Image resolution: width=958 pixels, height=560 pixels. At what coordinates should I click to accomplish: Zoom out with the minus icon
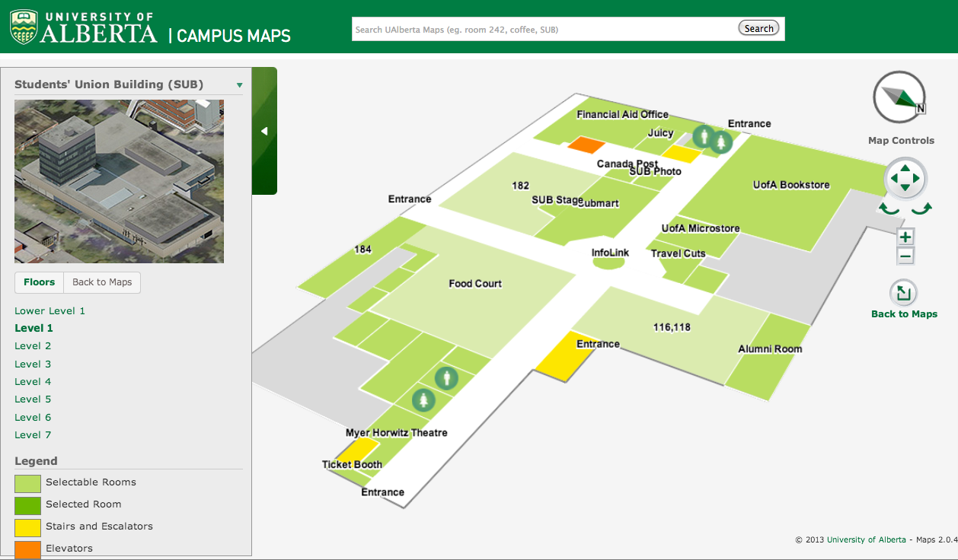click(x=905, y=255)
